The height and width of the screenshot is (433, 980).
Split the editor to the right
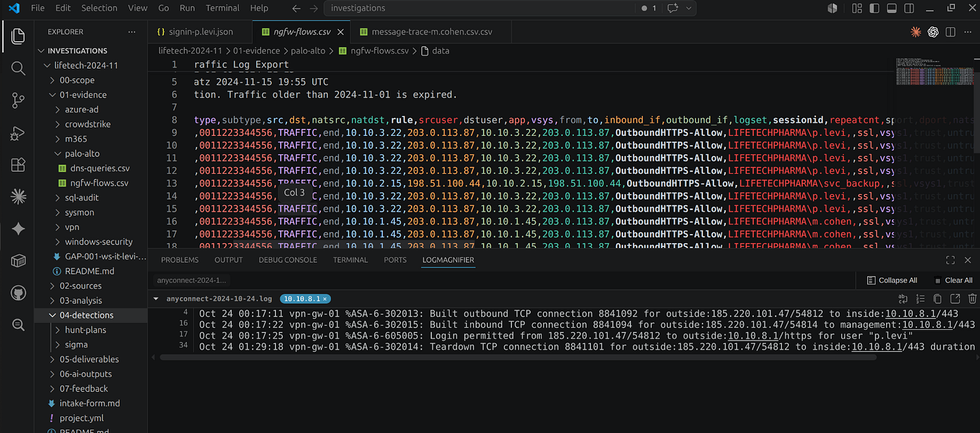coord(950,32)
